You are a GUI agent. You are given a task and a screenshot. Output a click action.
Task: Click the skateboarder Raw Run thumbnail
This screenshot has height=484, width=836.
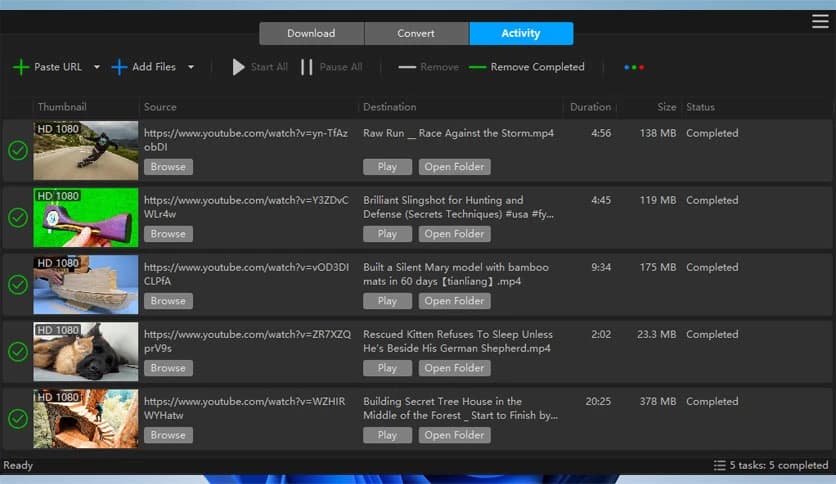[86, 150]
